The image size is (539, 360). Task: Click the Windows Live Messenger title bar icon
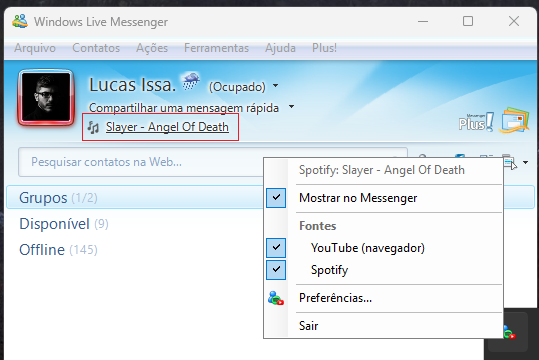(x=20, y=21)
